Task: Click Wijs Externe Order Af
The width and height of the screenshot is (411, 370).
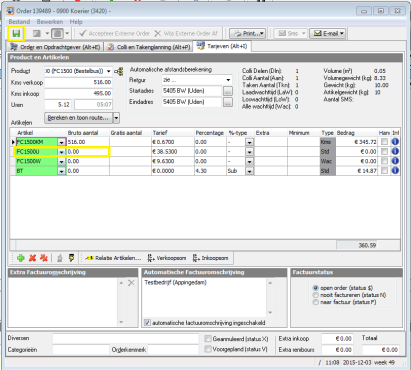Action: pos(186,33)
